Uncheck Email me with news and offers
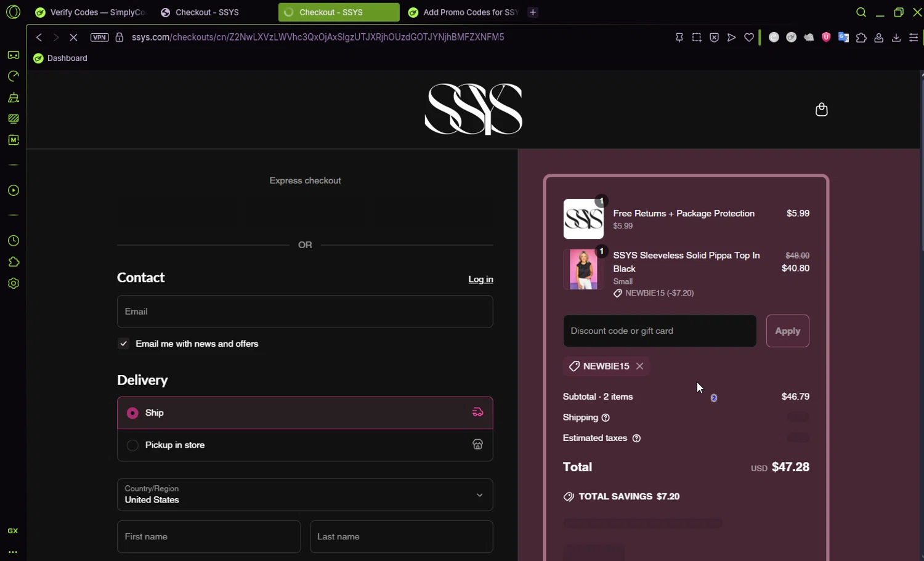The height and width of the screenshot is (561, 924). coord(124,344)
